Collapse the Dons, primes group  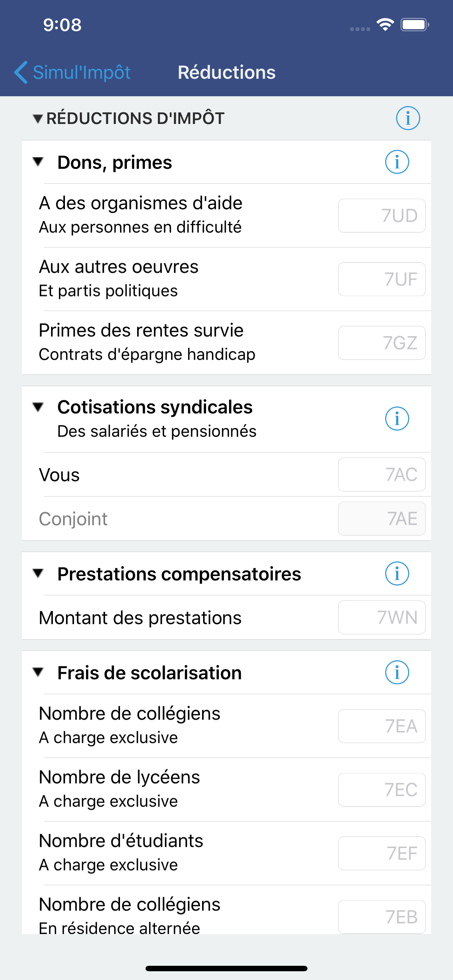coord(38,162)
